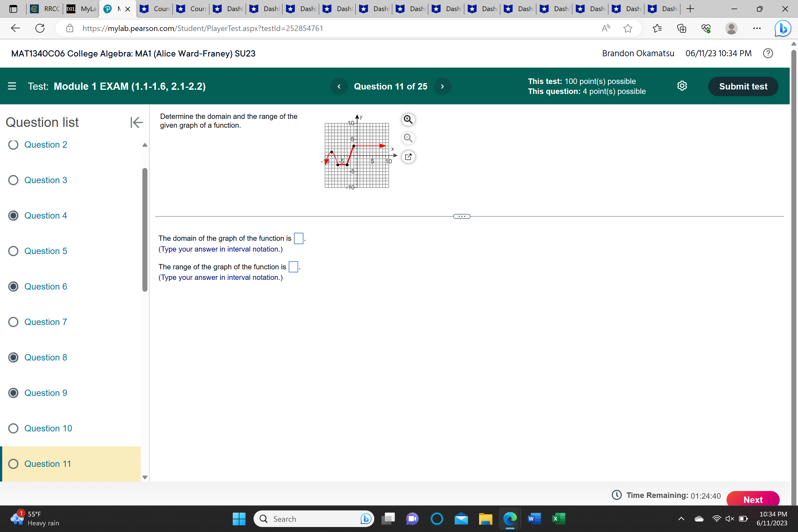The width and height of the screenshot is (798, 532).
Task: Select the Question 5 radio button
Action: 13,251
